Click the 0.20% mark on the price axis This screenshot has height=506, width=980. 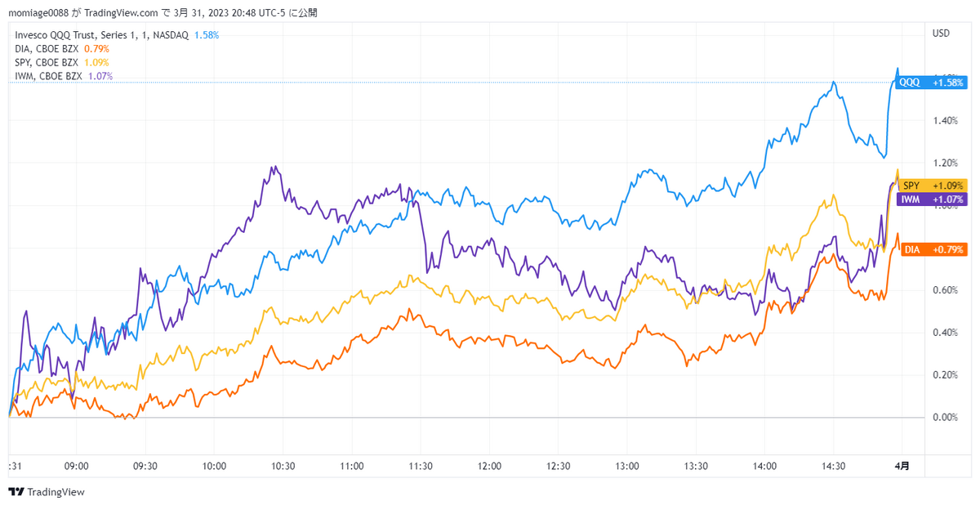tap(945, 375)
